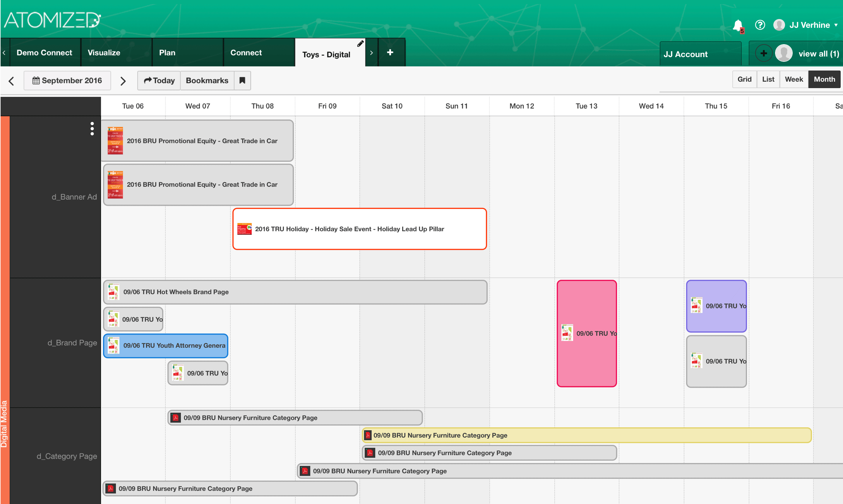
Task: Select the pink 09/06 TRU Yo item on Tue 13
Action: [587, 333]
